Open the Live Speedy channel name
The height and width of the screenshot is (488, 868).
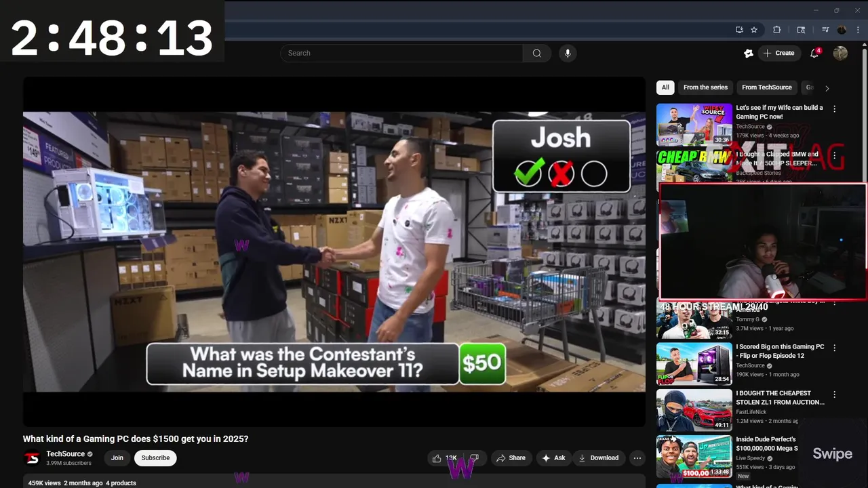[751, 458]
